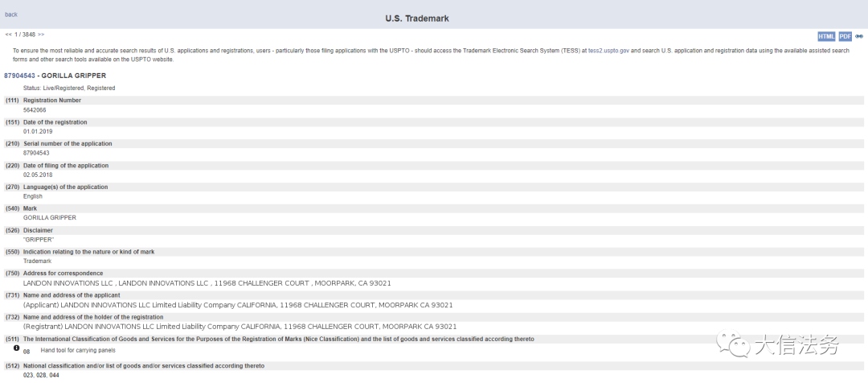Open the tess2.uspto.gov link
Screen dimensions: 868x383
608,51
